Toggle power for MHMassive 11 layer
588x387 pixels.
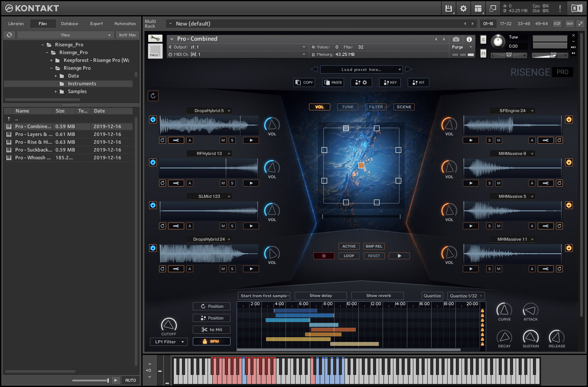pos(569,248)
